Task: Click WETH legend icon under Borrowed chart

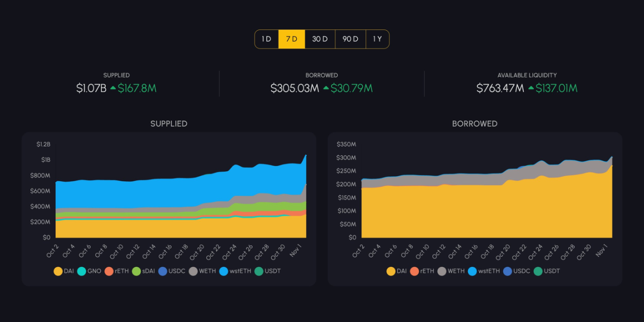Action: click(442, 271)
